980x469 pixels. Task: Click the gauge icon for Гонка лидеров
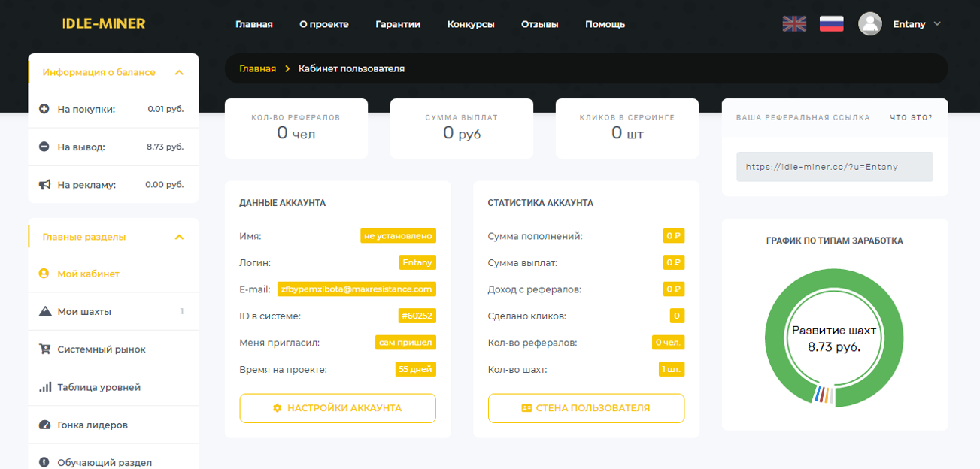click(44, 425)
